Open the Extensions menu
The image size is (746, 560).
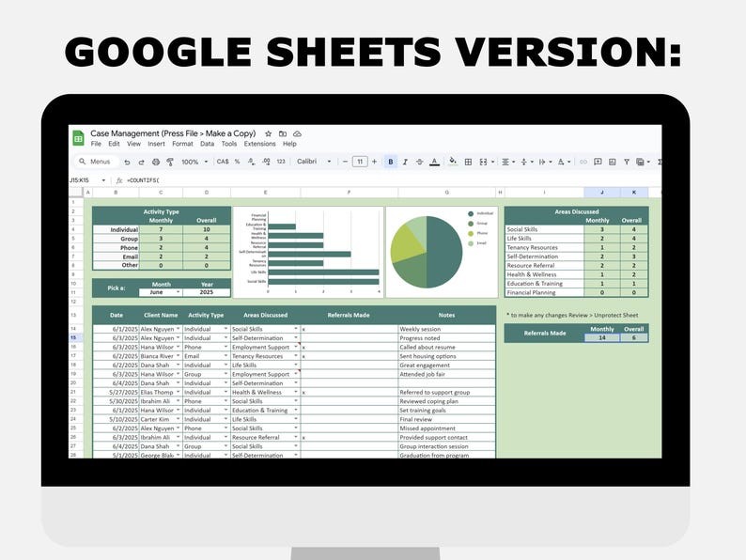tap(259, 144)
